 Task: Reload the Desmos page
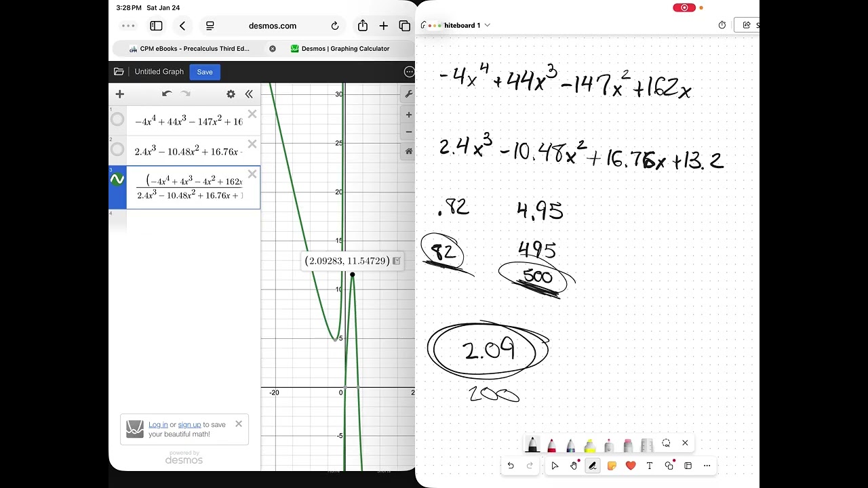point(335,26)
